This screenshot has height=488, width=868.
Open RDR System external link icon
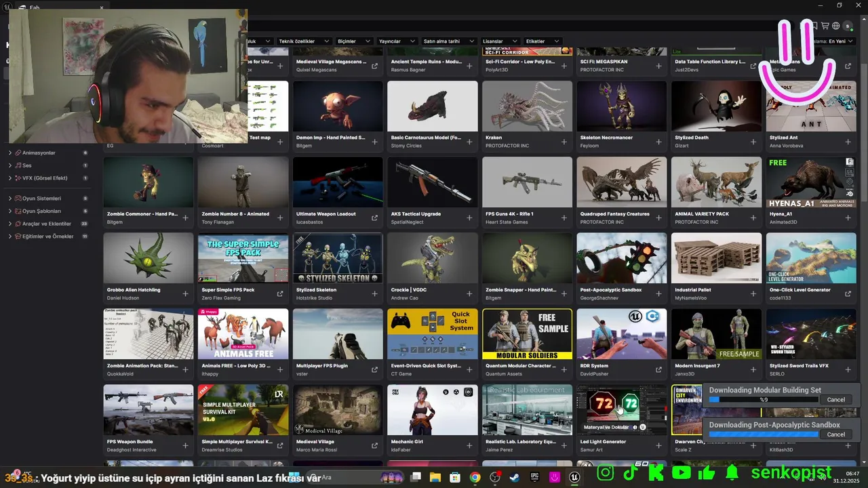[659, 370]
